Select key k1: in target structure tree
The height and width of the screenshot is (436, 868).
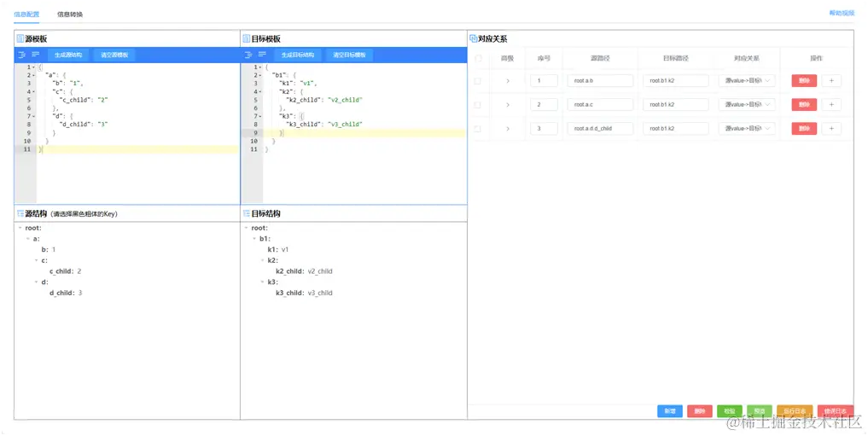(x=273, y=249)
